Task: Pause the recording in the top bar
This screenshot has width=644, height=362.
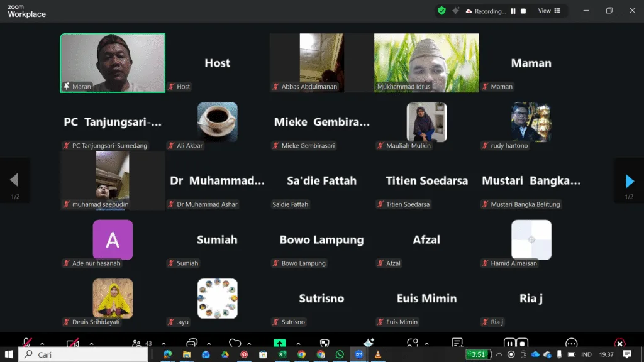Action: point(513,11)
